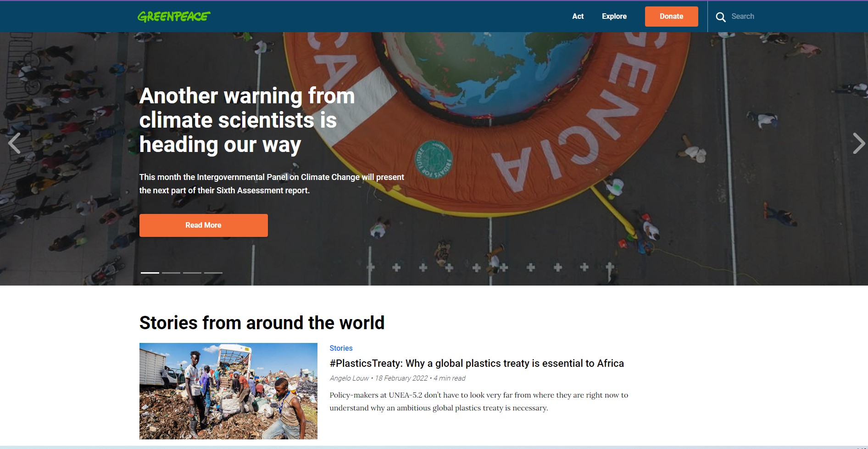Click the Read More button
Image resolution: width=868 pixels, height=449 pixels.
pos(204,225)
